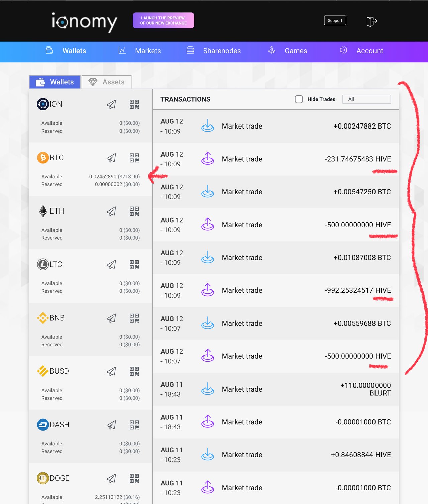The width and height of the screenshot is (428, 504).
Task: Click Launch the Preview exchange button
Action: pos(164,20)
